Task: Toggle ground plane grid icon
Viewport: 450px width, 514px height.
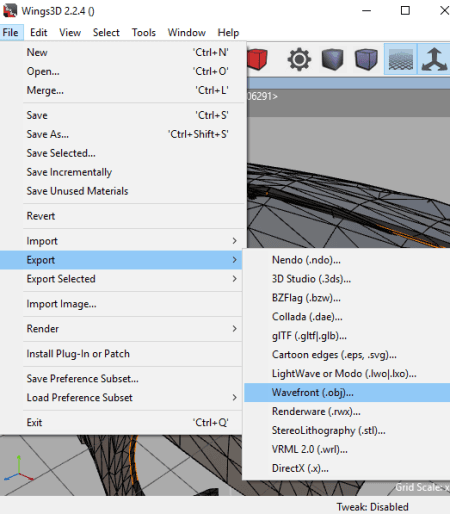Action: (x=400, y=59)
